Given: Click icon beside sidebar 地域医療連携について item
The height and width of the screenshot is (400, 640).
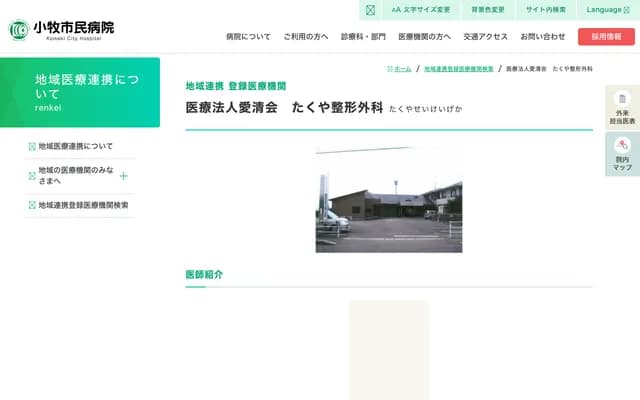Looking at the screenshot, I should (x=32, y=146).
